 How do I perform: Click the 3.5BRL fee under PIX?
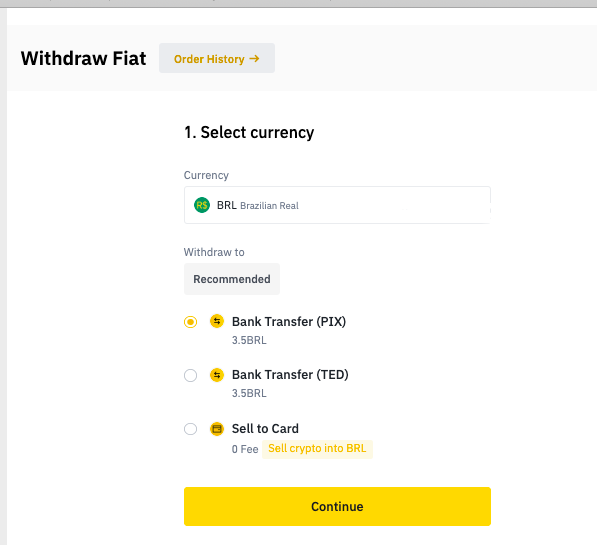(x=249, y=340)
